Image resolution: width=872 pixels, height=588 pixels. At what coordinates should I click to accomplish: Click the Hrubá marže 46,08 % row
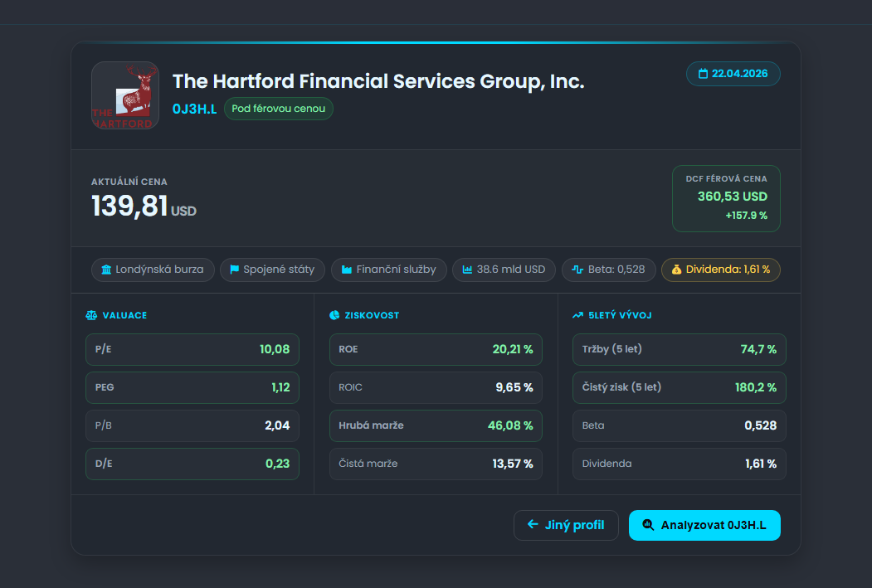[x=436, y=425]
